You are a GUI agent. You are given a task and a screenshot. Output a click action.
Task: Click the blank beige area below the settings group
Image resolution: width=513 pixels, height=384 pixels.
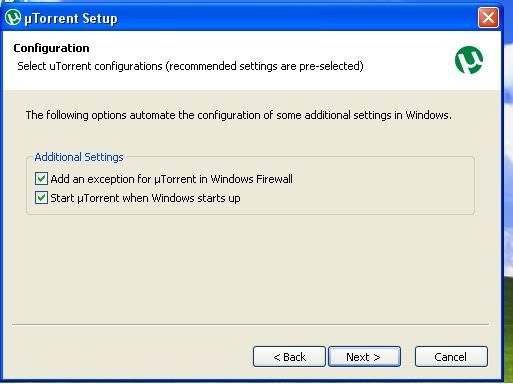click(250, 267)
